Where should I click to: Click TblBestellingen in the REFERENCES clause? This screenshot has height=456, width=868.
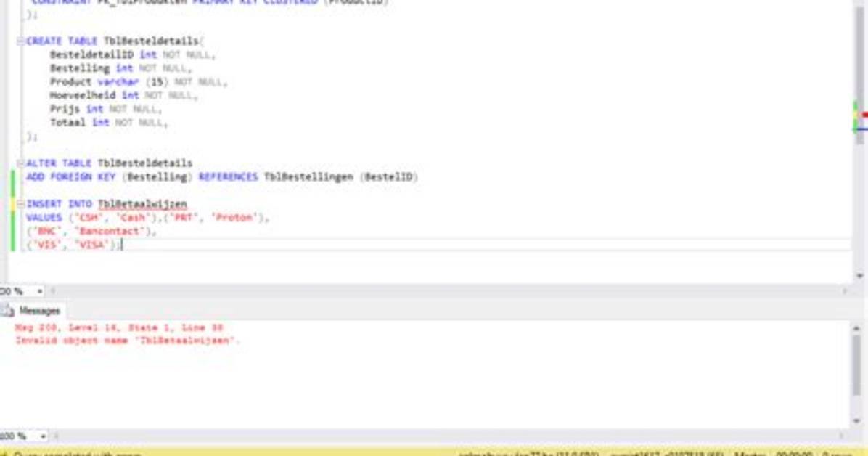pos(308,176)
